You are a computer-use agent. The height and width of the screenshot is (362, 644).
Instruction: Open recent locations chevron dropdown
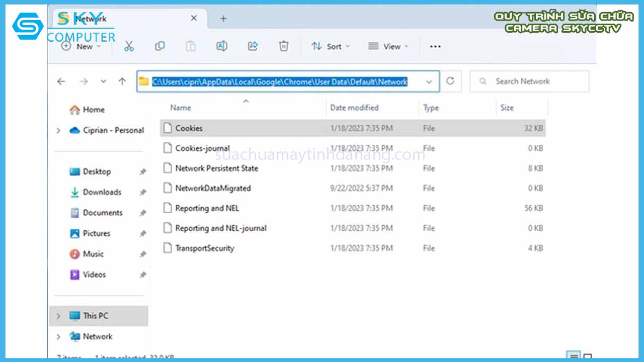[x=103, y=81]
